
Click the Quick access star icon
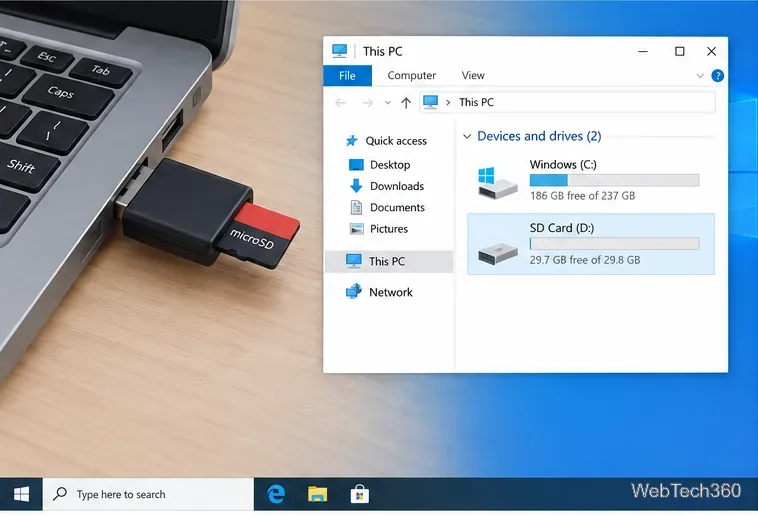pos(351,141)
